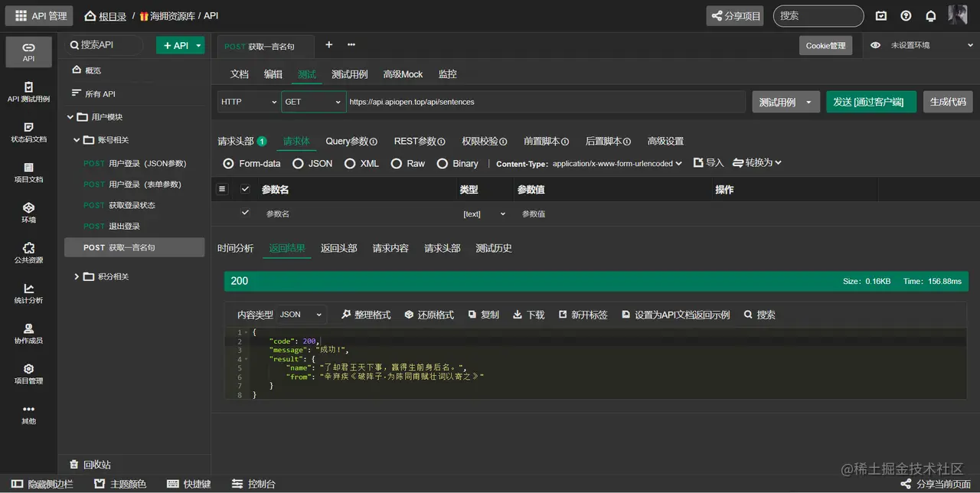
Task: Open the user avatar menu
Action: click(x=958, y=15)
